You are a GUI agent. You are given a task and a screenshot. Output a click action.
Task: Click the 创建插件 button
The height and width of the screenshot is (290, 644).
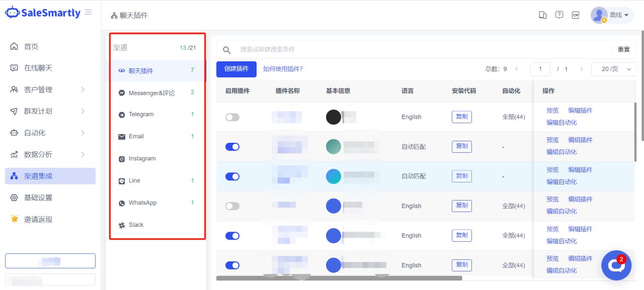(x=236, y=69)
